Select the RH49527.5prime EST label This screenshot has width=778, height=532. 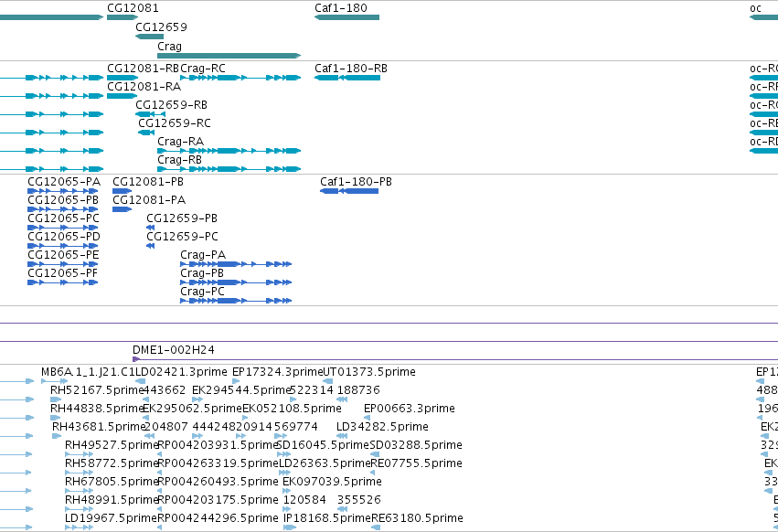[112, 445]
